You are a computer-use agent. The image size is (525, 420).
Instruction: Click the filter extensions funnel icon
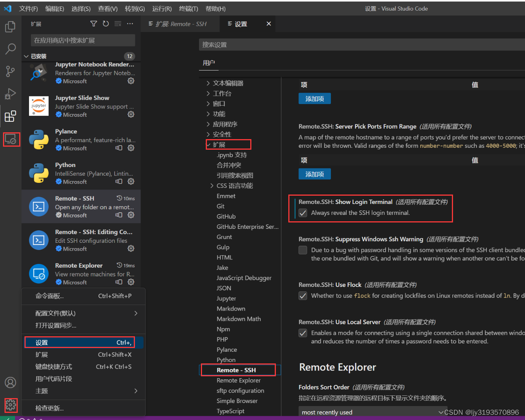tap(94, 24)
